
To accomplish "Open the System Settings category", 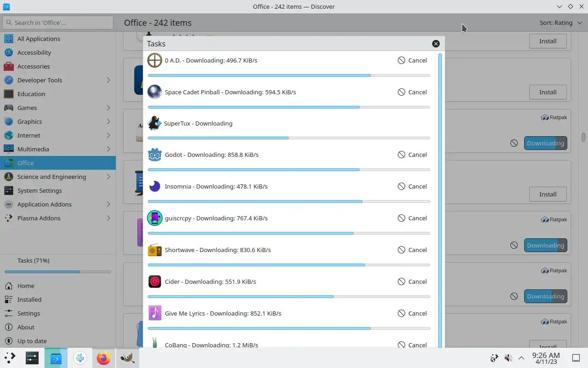I will coord(58,190).
